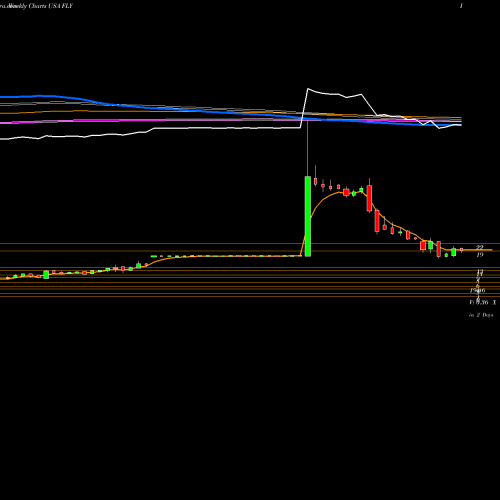Screen dimensions: 500x500
Task: Select the tall green breakout candlestick
Action: coord(308,216)
